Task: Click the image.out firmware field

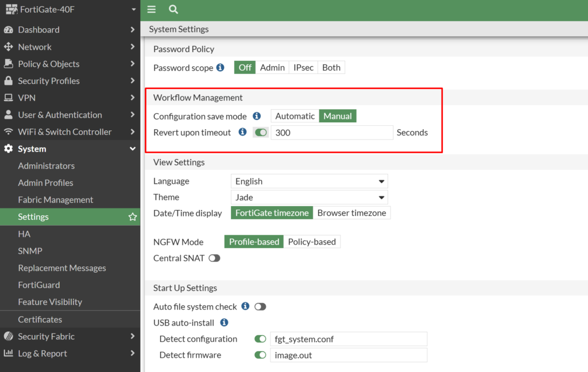Action: [349, 355]
